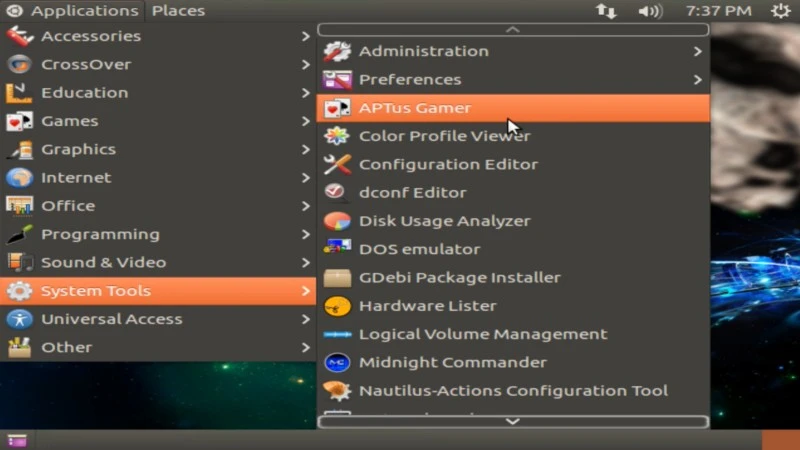
Task: Click the dconf Editor checkmark icon
Action: [x=337, y=193]
